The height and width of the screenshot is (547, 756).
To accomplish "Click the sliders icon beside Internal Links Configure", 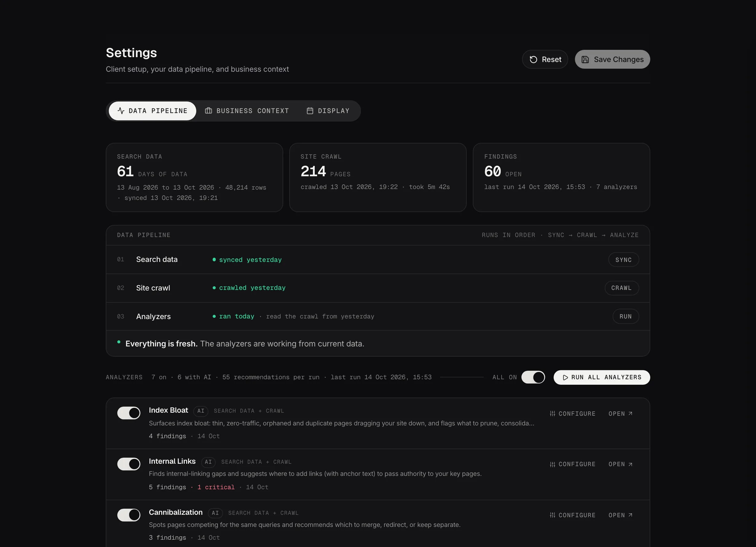I will point(552,464).
